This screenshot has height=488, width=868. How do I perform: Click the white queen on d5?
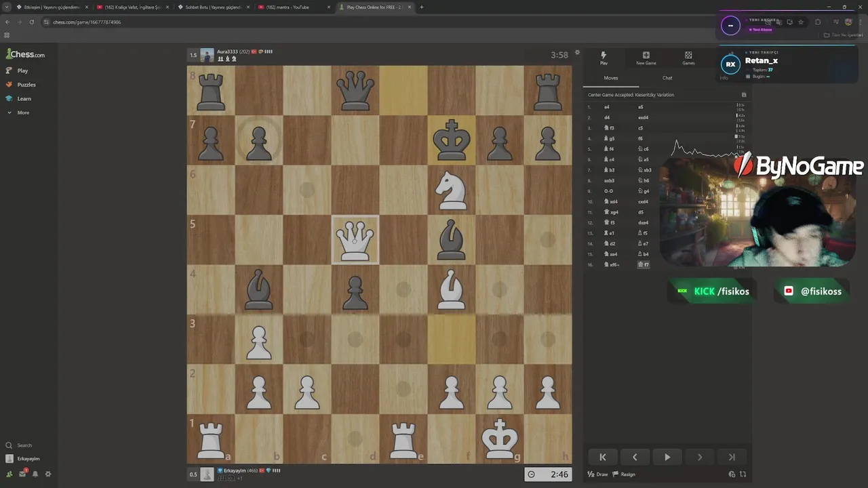point(355,239)
